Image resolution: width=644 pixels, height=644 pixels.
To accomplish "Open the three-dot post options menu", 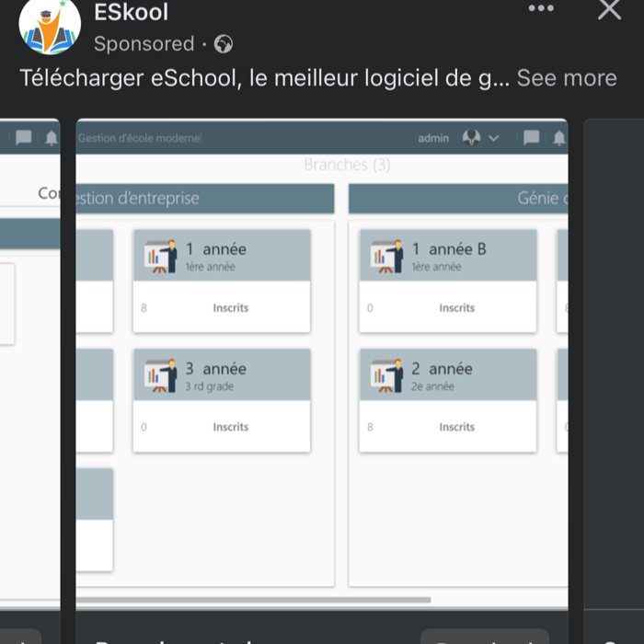I will (x=541, y=8).
